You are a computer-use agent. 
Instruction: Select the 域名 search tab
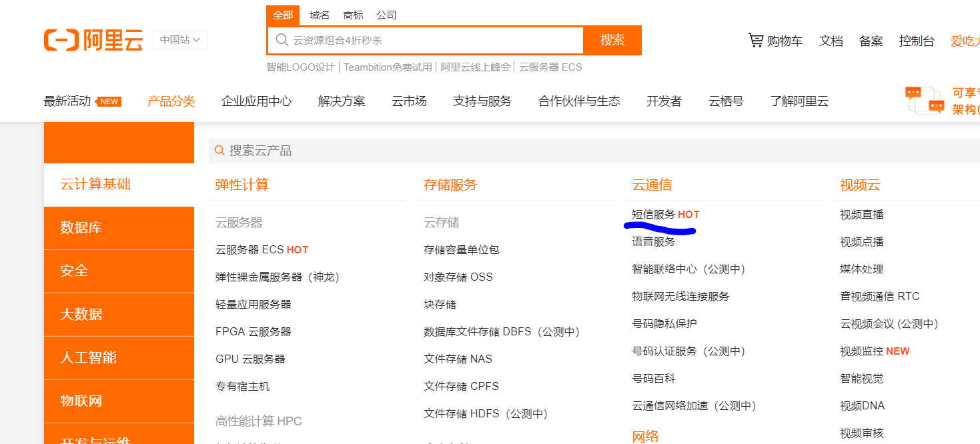[x=320, y=15]
